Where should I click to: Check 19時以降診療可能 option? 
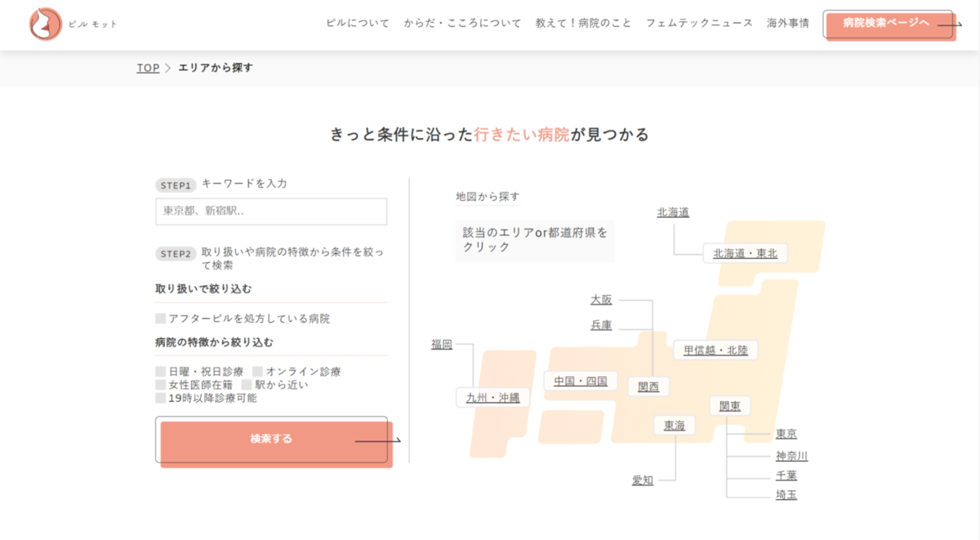(x=161, y=398)
